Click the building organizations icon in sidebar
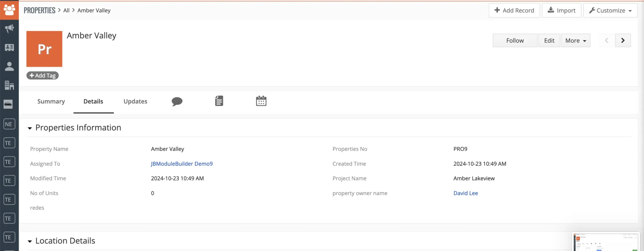The width and height of the screenshot is (644, 251). (x=9, y=85)
